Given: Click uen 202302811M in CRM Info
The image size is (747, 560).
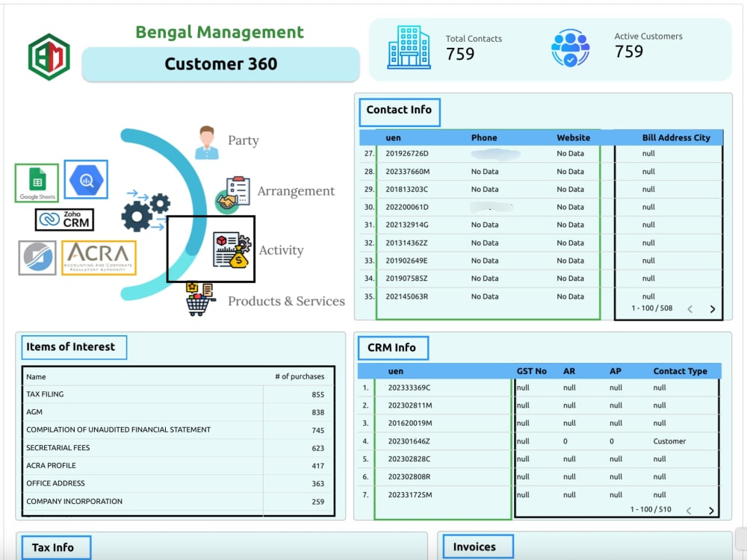Looking at the screenshot, I should pyautogui.click(x=409, y=405).
